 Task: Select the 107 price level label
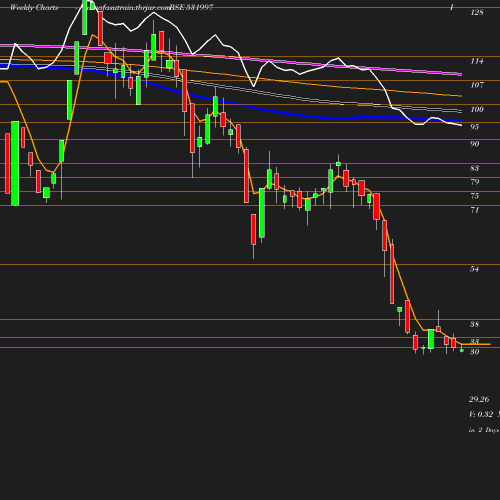(477, 85)
